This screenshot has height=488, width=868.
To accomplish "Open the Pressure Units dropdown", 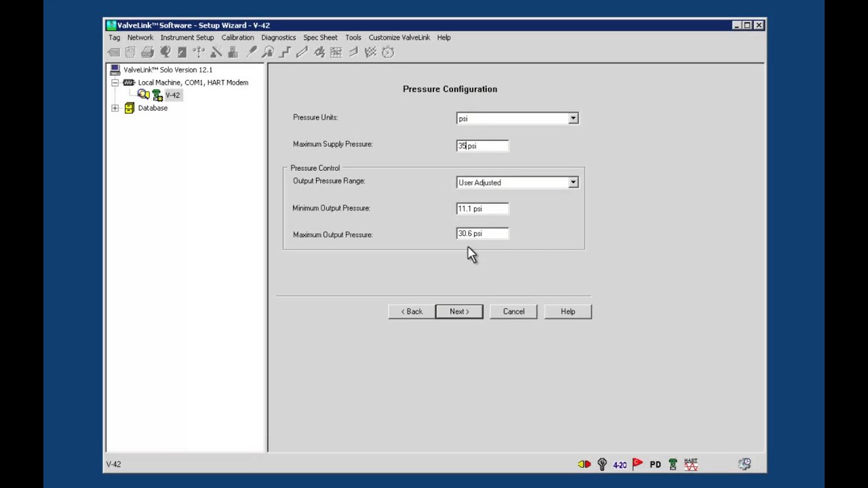I will tap(573, 119).
